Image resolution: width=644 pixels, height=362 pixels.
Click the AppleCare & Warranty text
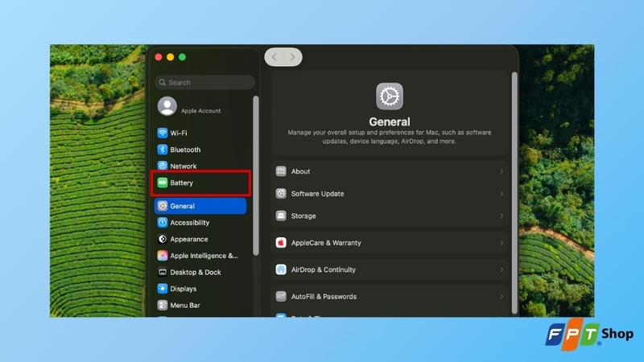click(x=326, y=243)
